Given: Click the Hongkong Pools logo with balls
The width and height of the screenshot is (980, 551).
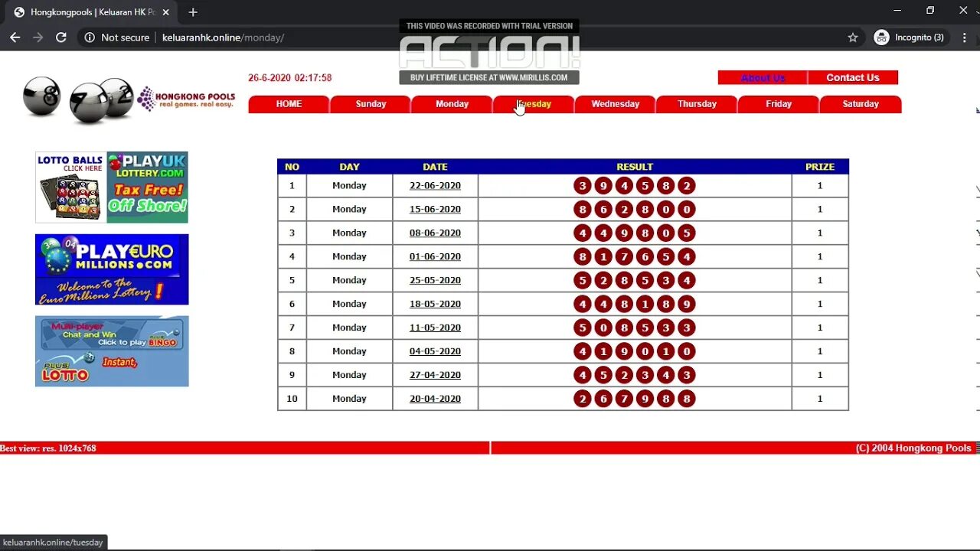Looking at the screenshot, I should point(129,99).
